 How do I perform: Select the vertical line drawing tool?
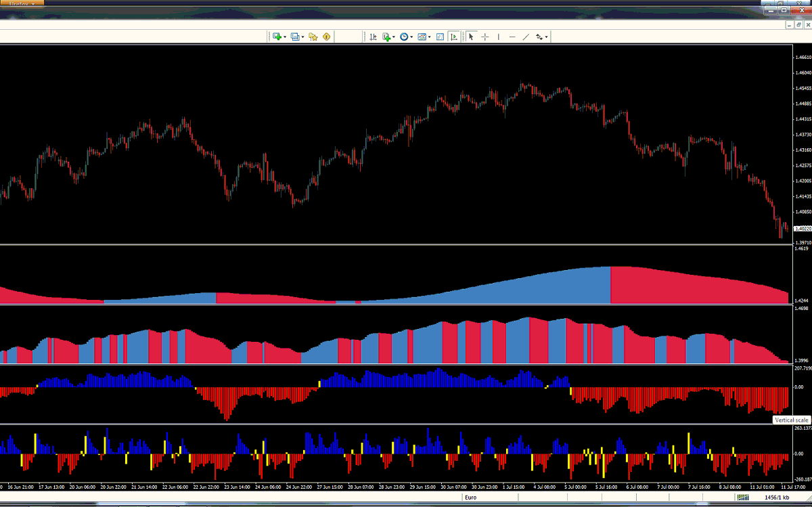tap(499, 37)
